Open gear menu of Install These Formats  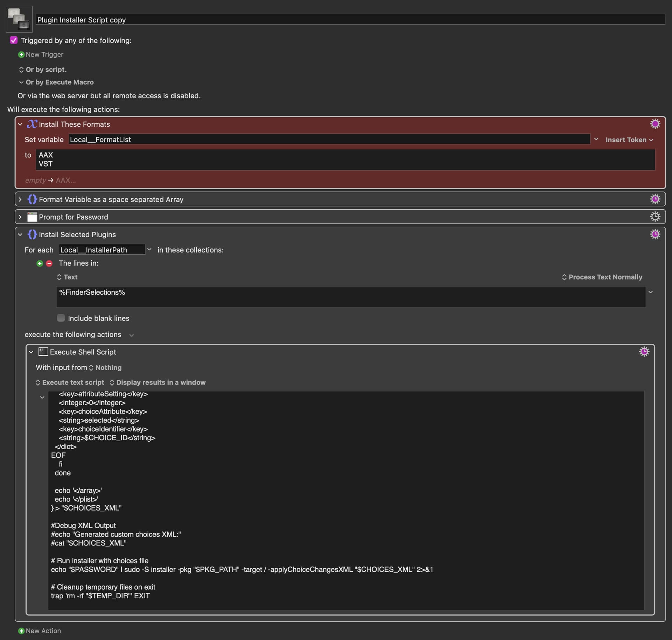(655, 124)
